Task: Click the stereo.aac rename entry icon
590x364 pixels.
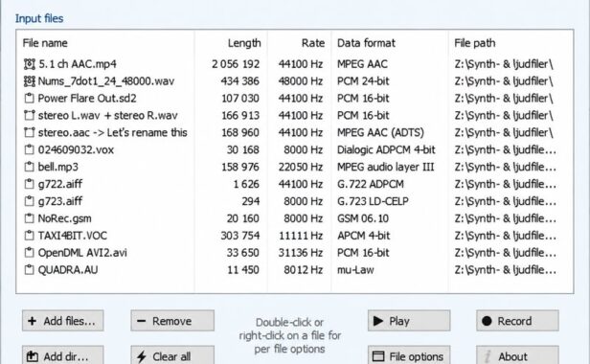Action: pos(30,133)
